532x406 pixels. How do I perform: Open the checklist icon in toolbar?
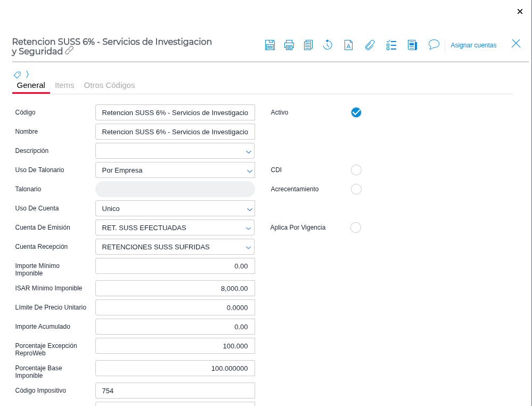click(x=391, y=45)
